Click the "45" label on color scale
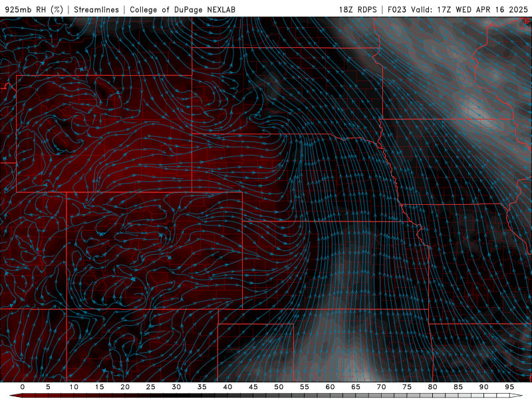Image resolution: width=532 pixels, height=399 pixels. pos(253,387)
